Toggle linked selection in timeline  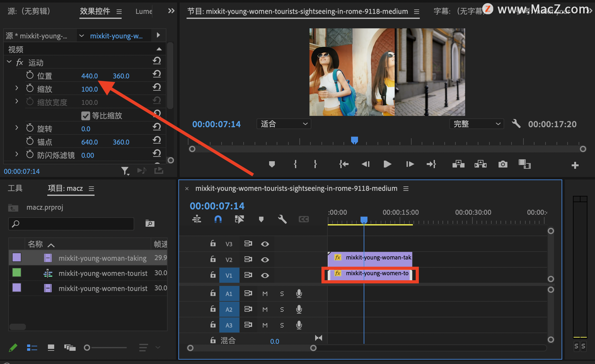pos(240,219)
